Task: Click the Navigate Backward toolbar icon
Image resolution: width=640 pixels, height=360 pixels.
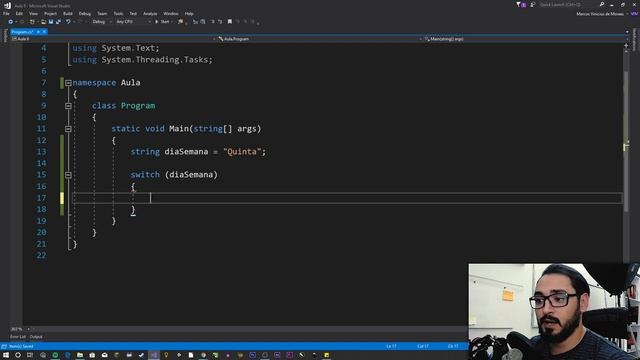Action: (10, 22)
